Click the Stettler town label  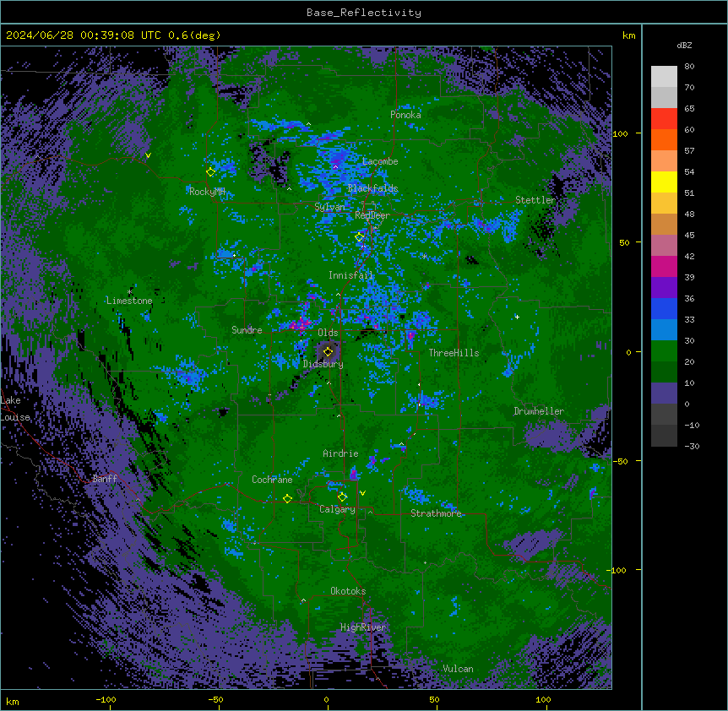535,200
